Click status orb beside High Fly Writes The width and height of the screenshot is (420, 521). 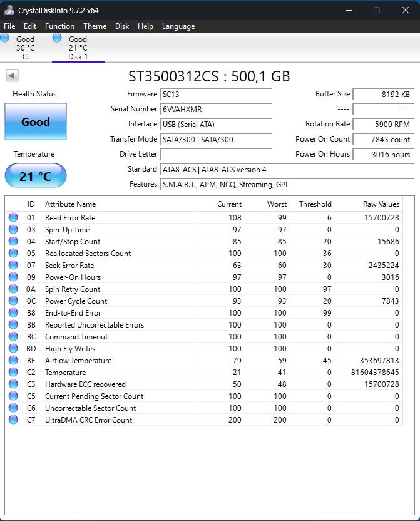click(x=13, y=349)
